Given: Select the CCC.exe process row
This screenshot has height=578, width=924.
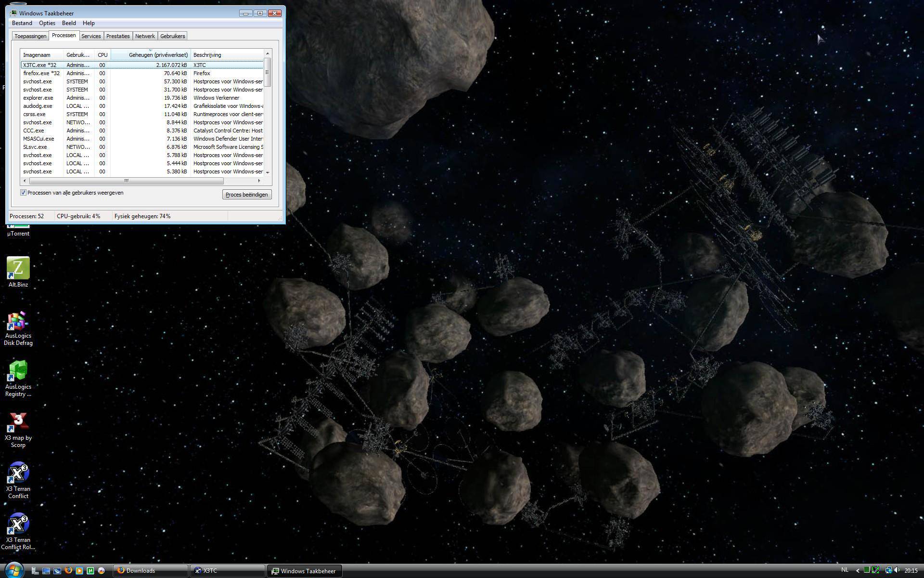Looking at the screenshot, I should tap(142, 131).
